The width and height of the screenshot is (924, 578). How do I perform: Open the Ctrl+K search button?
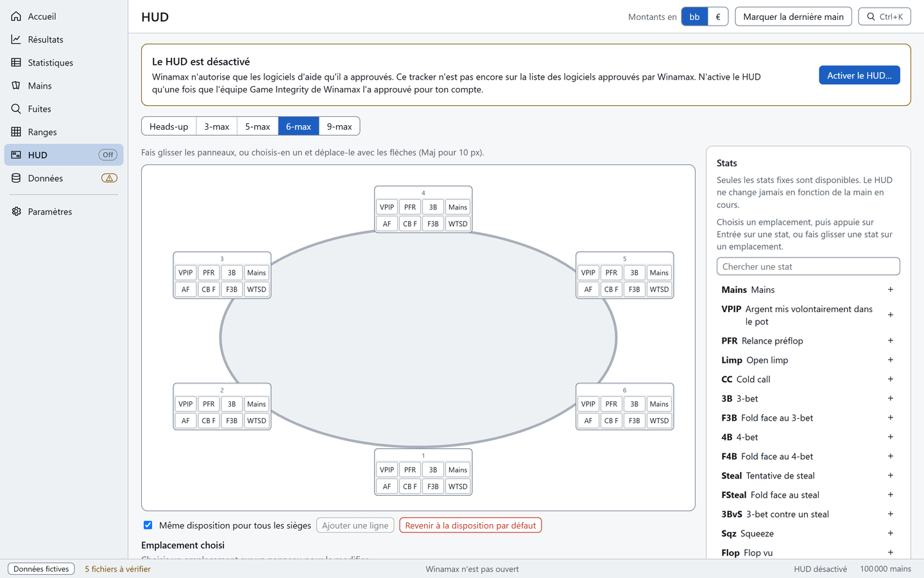pos(884,17)
